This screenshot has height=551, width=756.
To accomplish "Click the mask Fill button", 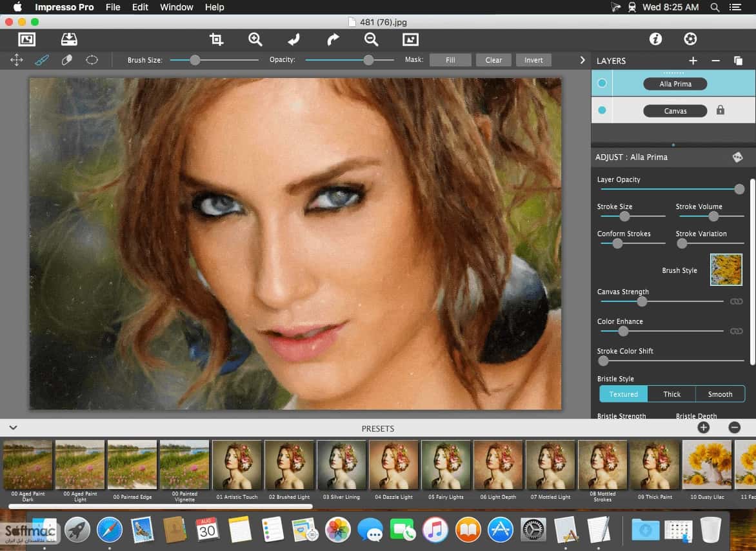I will tap(450, 60).
